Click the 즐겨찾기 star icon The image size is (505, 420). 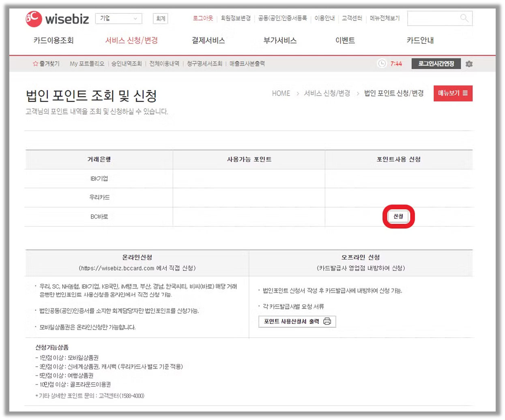tap(35, 64)
